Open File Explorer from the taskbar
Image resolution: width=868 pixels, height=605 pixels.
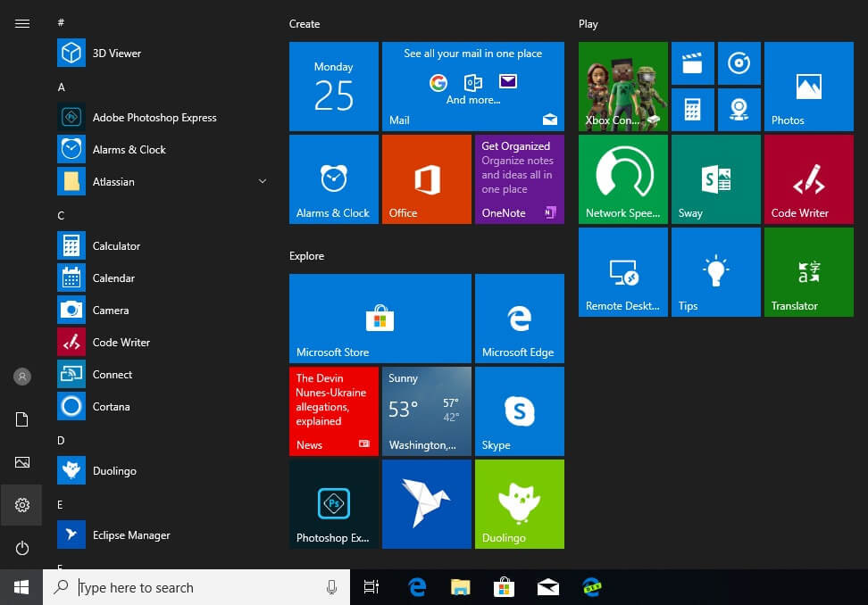pos(460,587)
